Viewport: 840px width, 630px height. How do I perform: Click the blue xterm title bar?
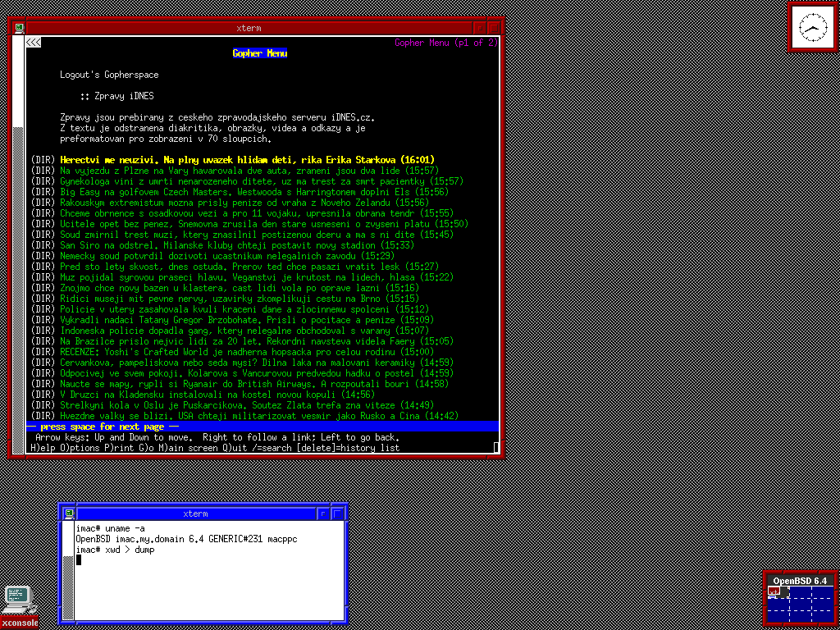(195, 514)
